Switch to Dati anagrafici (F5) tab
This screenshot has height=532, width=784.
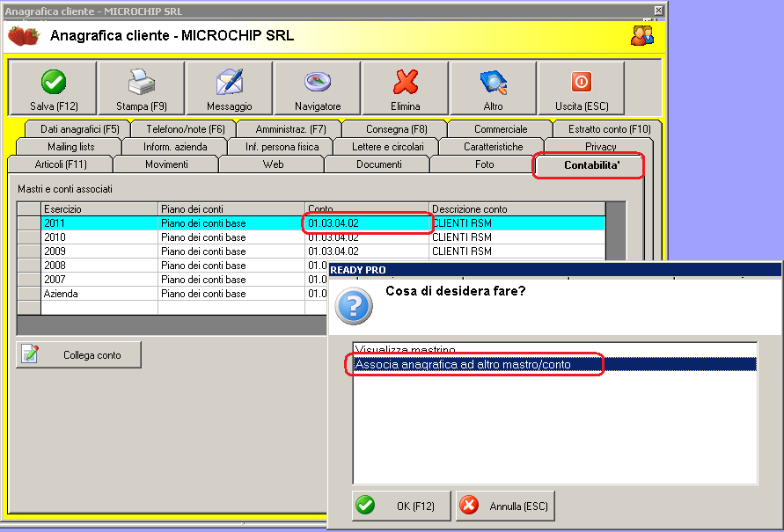(x=80, y=129)
